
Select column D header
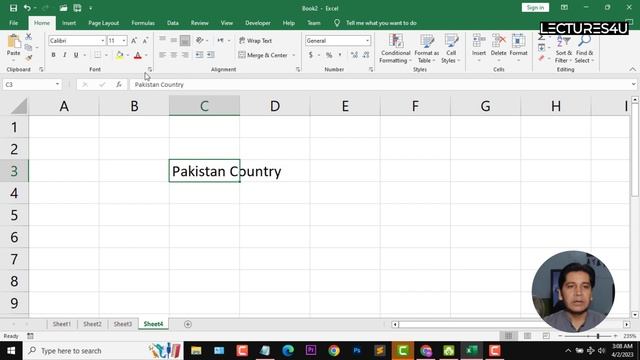pyautogui.click(x=275, y=106)
